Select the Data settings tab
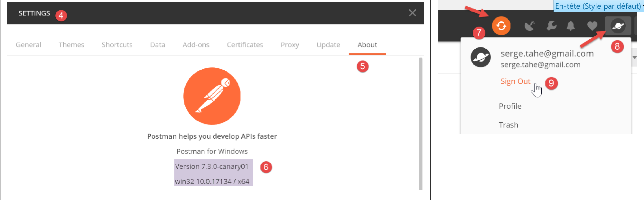This screenshot has width=644, height=200. tap(157, 45)
